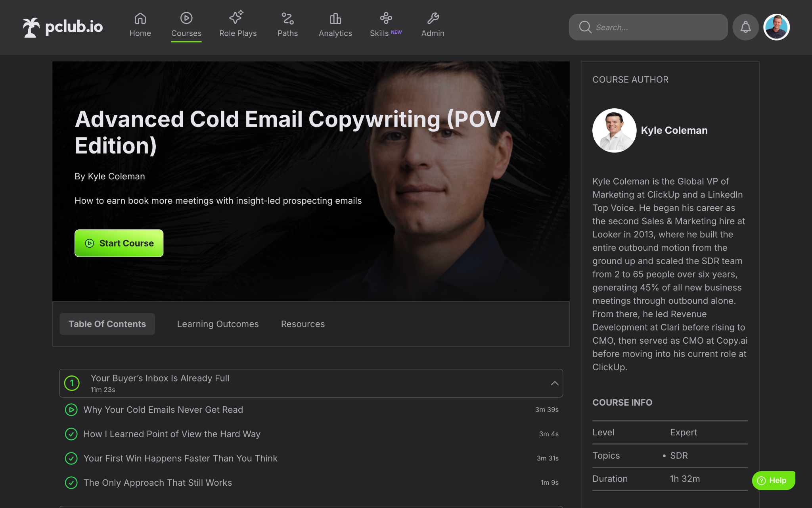Viewport: 812px width, 508px height.
Task: Click the checkmark for The Only Approach lesson
Action: pos(71,483)
